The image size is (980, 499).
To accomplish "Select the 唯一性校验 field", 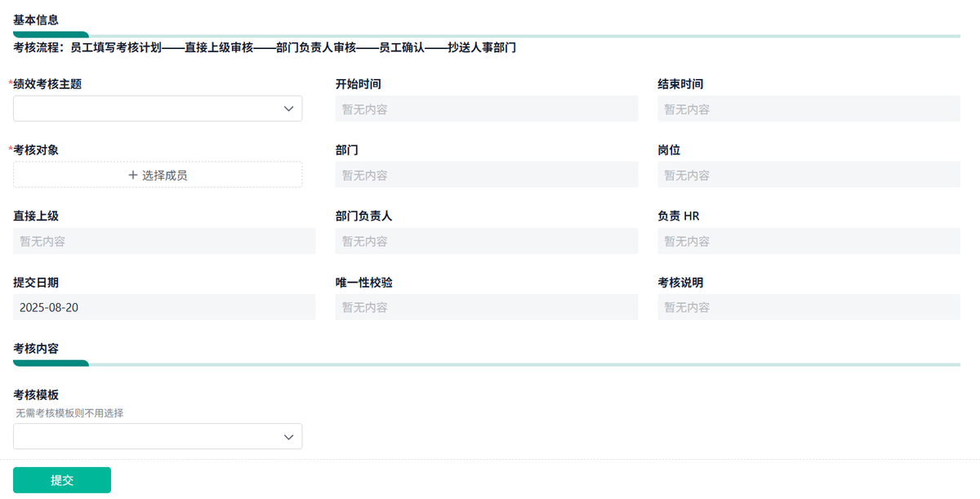I will click(x=486, y=307).
